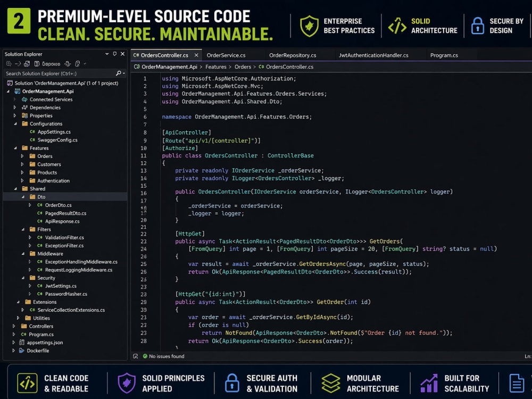Click C# icon beside AppSettings.cs
532x399 pixels.
[x=32, y=132]
